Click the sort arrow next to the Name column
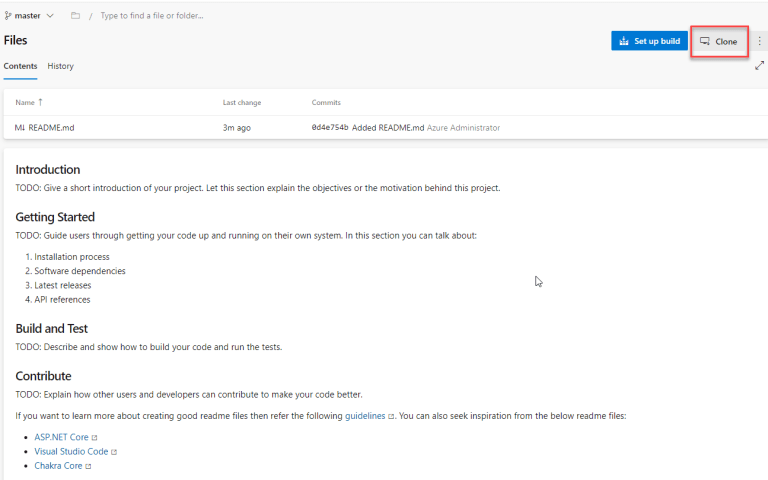This screenshot has width=768, height=480. pyautogui.click(x=40, y=102)
